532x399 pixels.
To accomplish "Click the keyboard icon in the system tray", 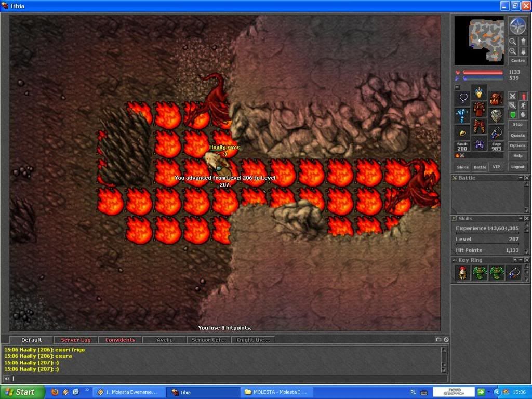I will 424,393.
